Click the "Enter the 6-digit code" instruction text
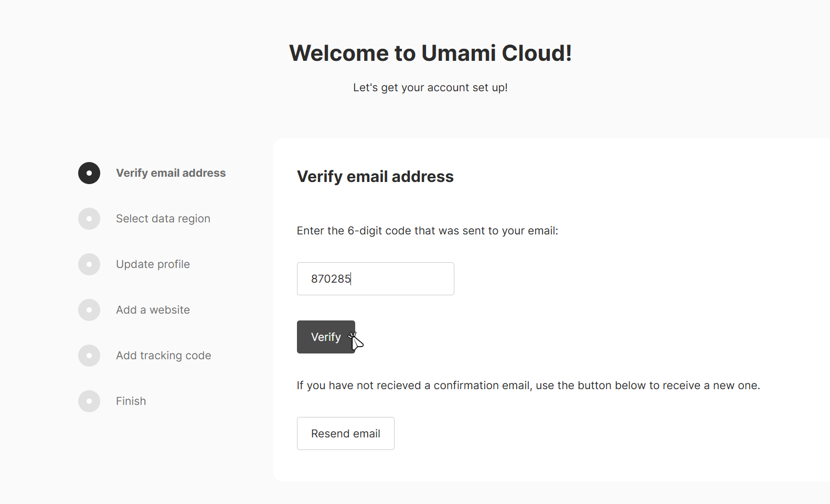Screen dimensions: 830x504 tap(427, 231)
